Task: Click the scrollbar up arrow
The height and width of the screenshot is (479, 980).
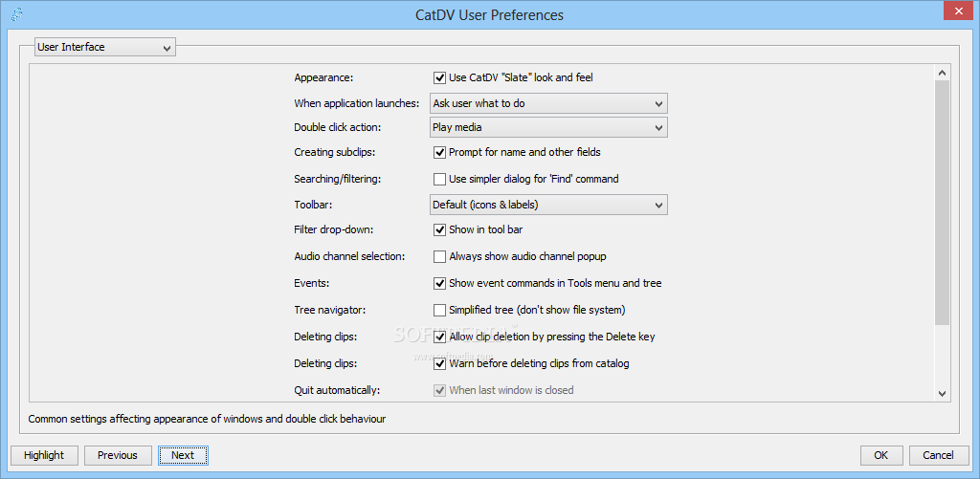Action: (942, 73)
